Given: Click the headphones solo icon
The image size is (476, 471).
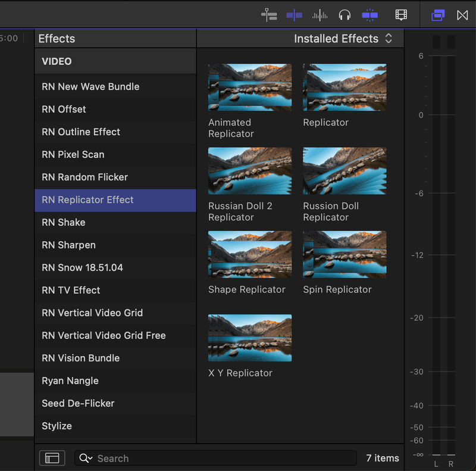Looking at the screenshot, I should coord(345,15).
